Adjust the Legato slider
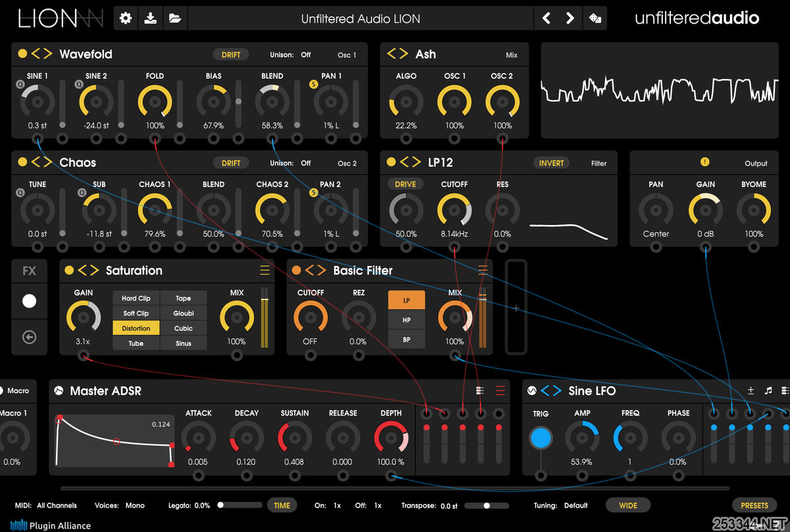The width and height of the screenshot is (790, 532). point(240,506)
